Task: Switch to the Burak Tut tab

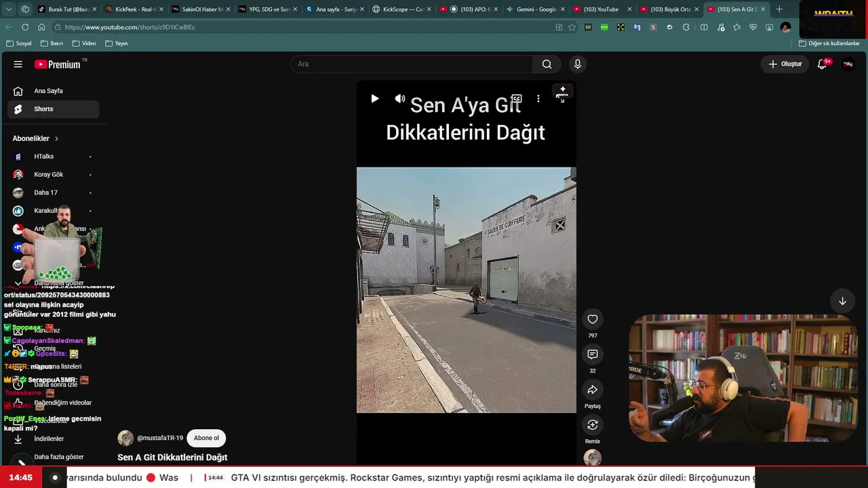Action: coord(68,9)
